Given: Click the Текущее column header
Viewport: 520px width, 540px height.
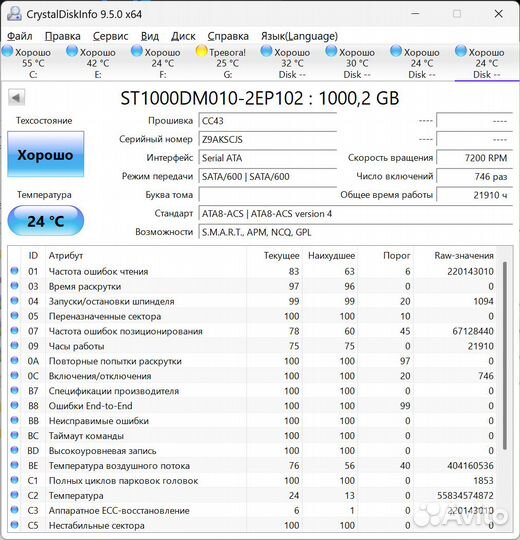Looking at the screenshot, I should pos(275,256).
